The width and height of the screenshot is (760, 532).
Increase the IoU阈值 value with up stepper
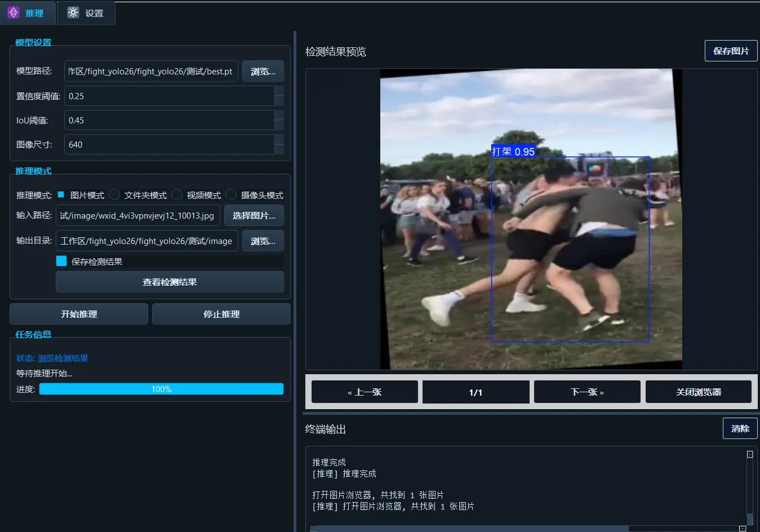(279, 116)
